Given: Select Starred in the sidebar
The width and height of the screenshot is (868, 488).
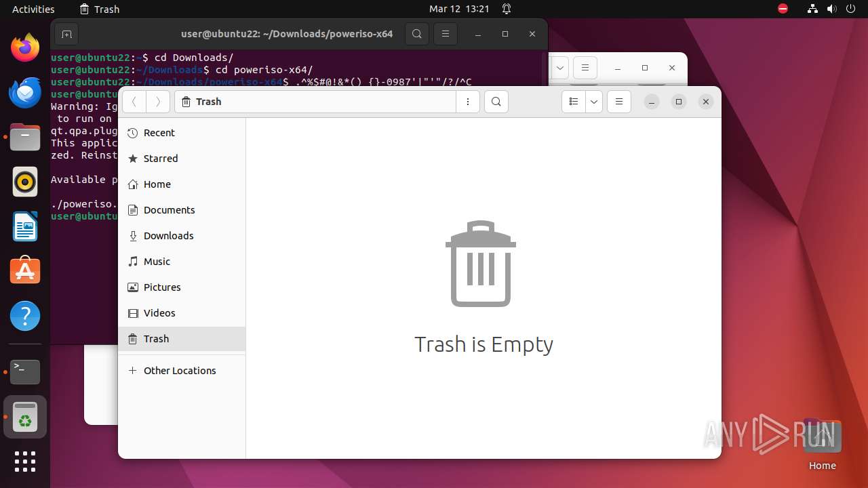Looking at the screenshot, I should coord(182,159).
